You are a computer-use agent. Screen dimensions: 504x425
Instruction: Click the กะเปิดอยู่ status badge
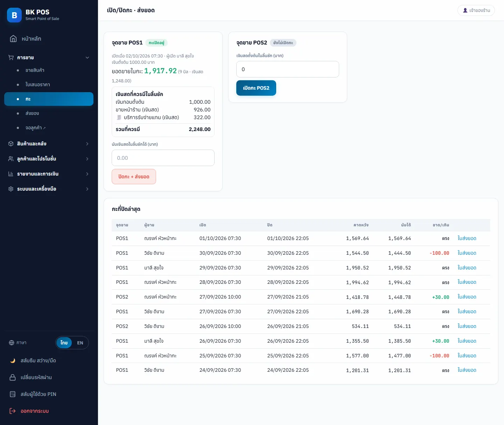coord(156,43)
